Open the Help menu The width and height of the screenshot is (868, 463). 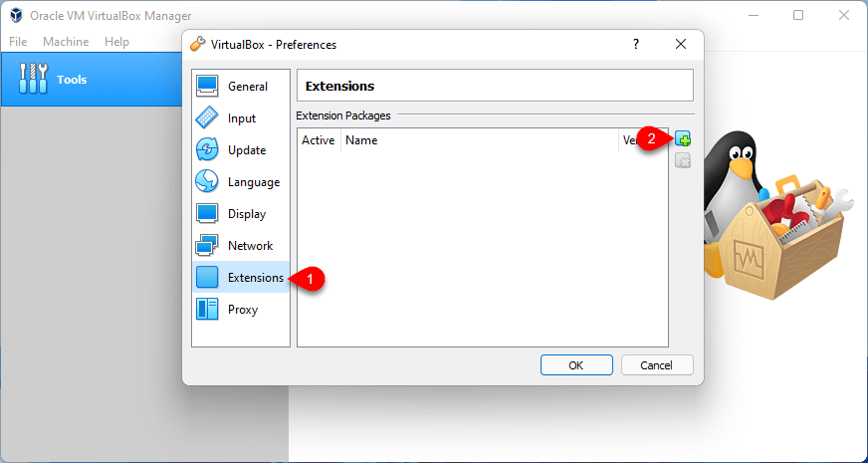point(116,42)
